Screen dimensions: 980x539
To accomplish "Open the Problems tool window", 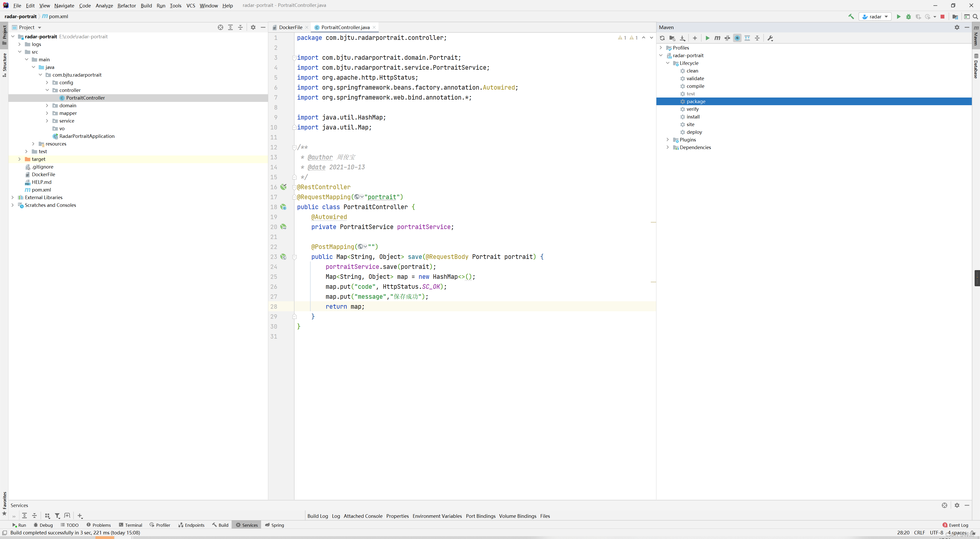I will pyautogui.click(x=99, y=525).
